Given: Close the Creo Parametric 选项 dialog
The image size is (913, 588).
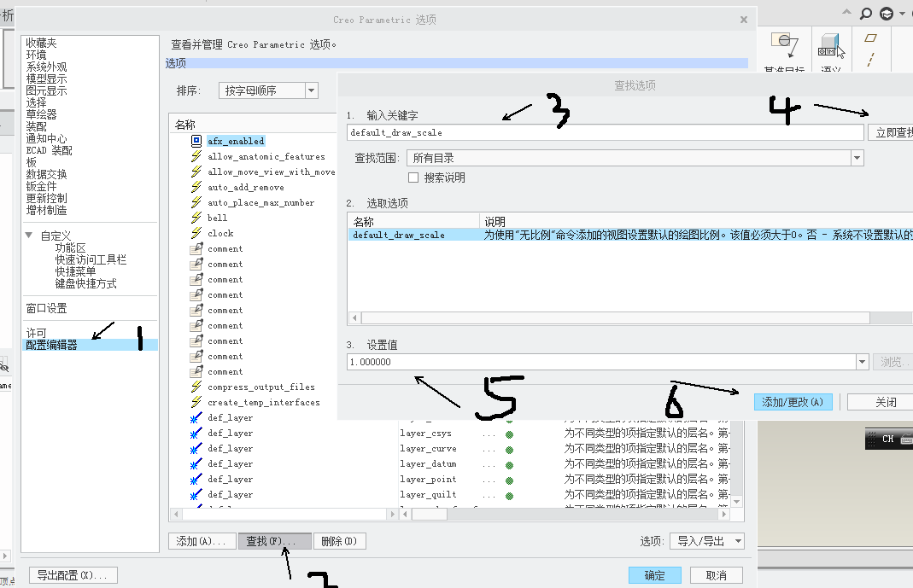Looking at the screenshot, I should [x=744, y=20].
